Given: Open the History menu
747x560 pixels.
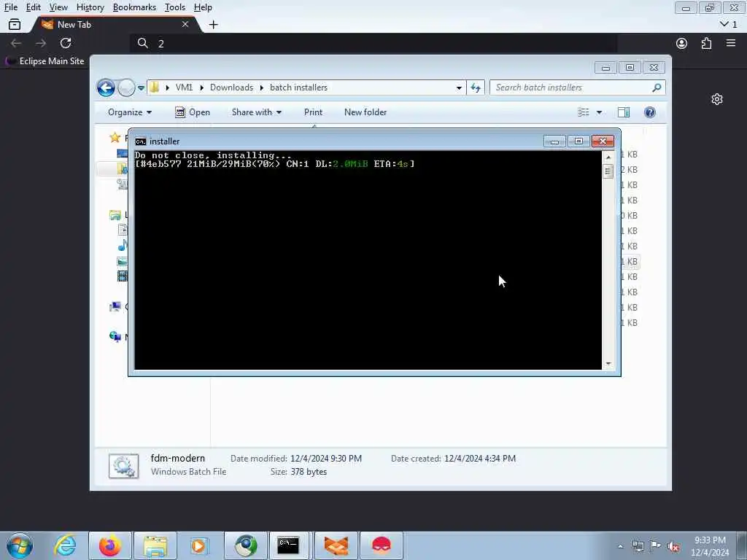Looking at the screenshot, I should pos(90,7).
